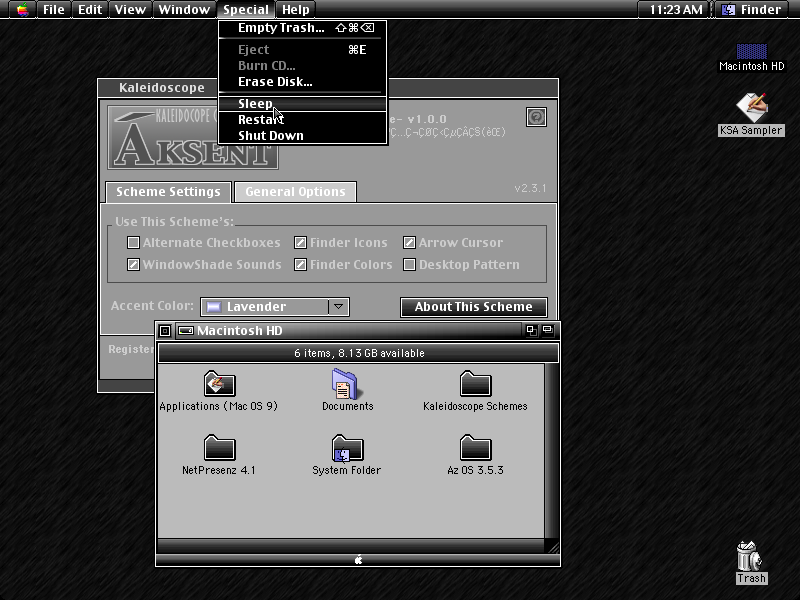Select the KSA Sampler desktop icon
Screen dimensions: 800x600
[x=752, y=107]
